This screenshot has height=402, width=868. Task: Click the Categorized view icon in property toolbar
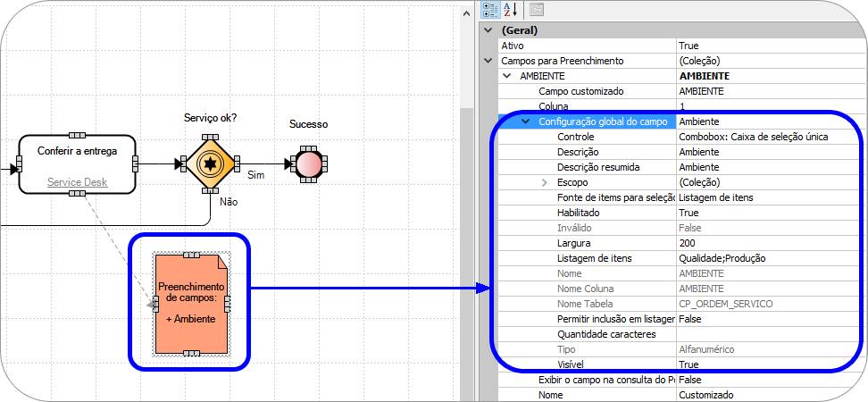491,10
